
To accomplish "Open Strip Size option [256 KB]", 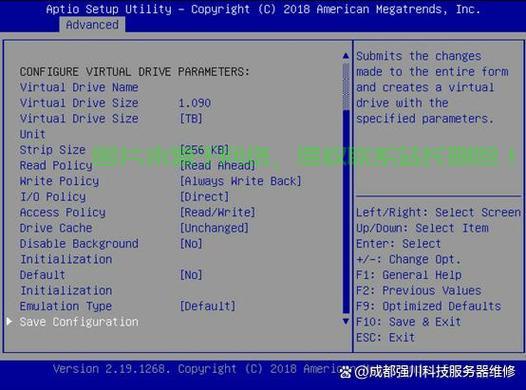I will point(204,150).
